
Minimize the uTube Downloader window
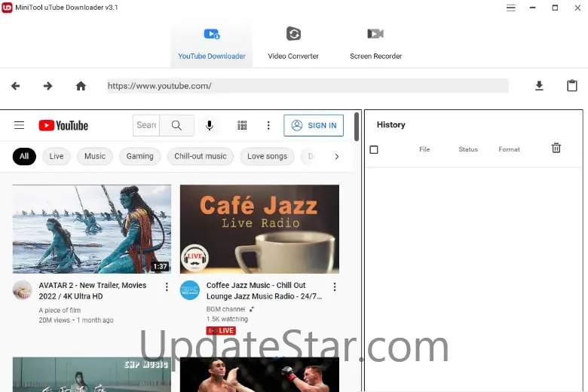[x=532, y=8]
